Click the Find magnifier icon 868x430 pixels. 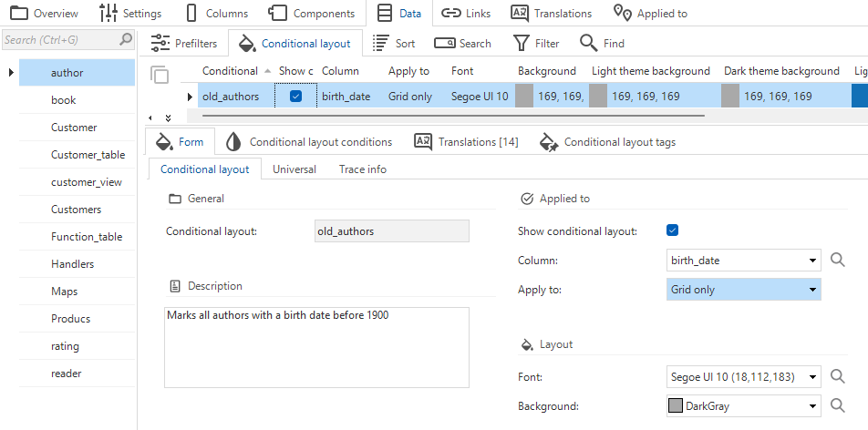coord(588,43)
